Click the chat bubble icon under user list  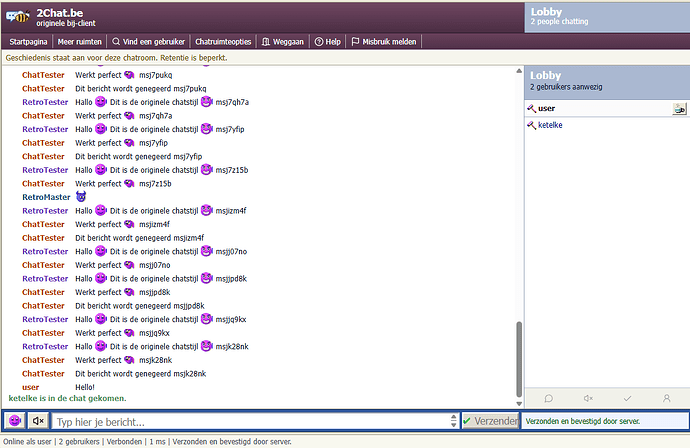click(548, 398)
